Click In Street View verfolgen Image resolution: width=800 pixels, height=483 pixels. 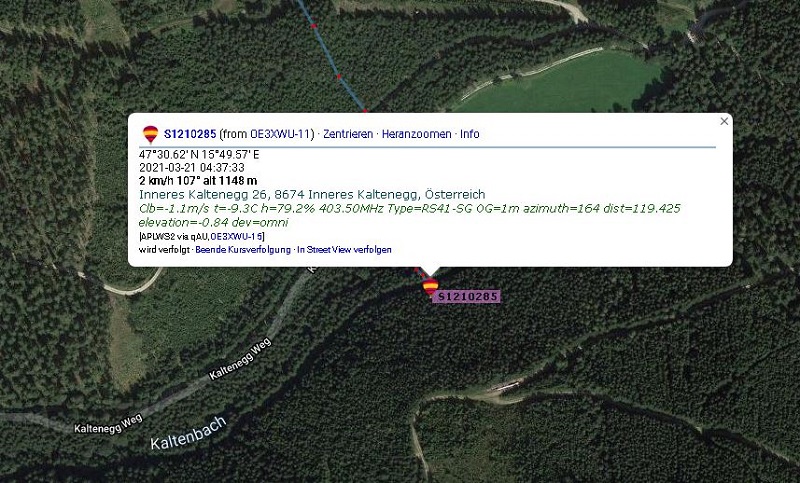click(x=344, y=250)
